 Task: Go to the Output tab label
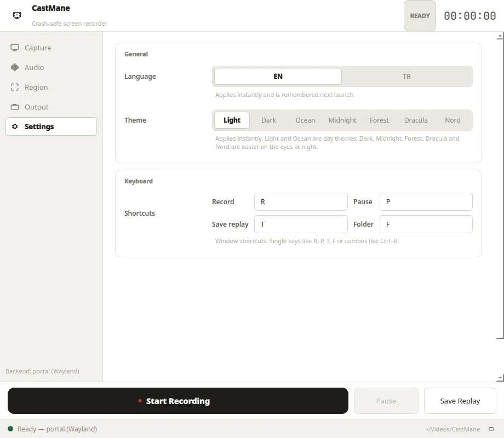(36, 107)
